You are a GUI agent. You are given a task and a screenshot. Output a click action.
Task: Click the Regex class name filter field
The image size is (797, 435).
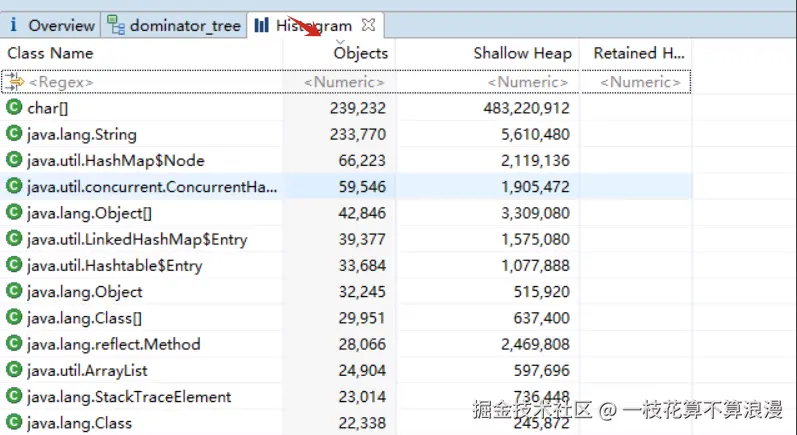coord(61,82)
